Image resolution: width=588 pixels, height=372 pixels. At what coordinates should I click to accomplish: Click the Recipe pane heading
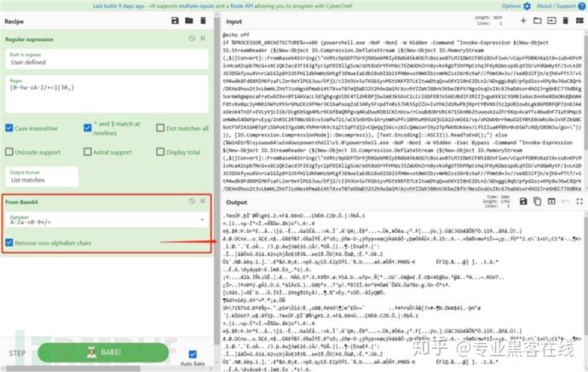coord(14,22)
